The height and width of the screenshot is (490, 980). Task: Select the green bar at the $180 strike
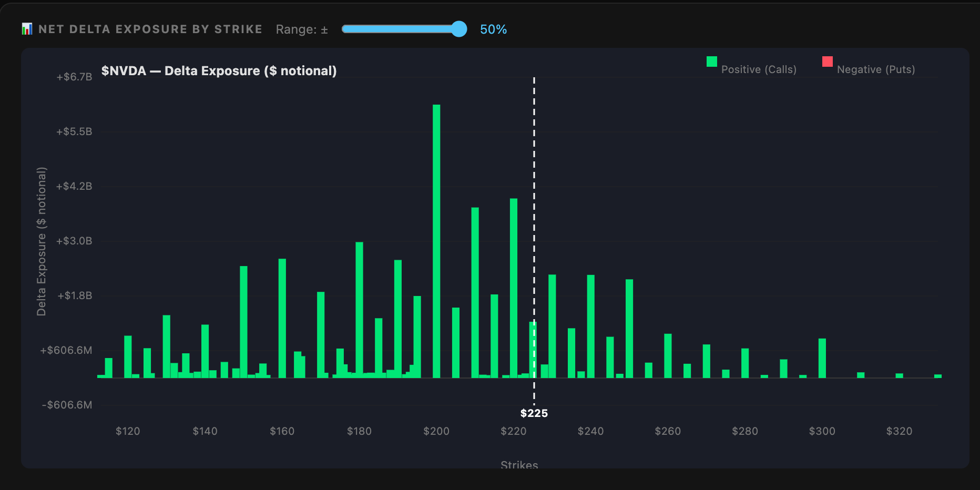click(359, 310)
